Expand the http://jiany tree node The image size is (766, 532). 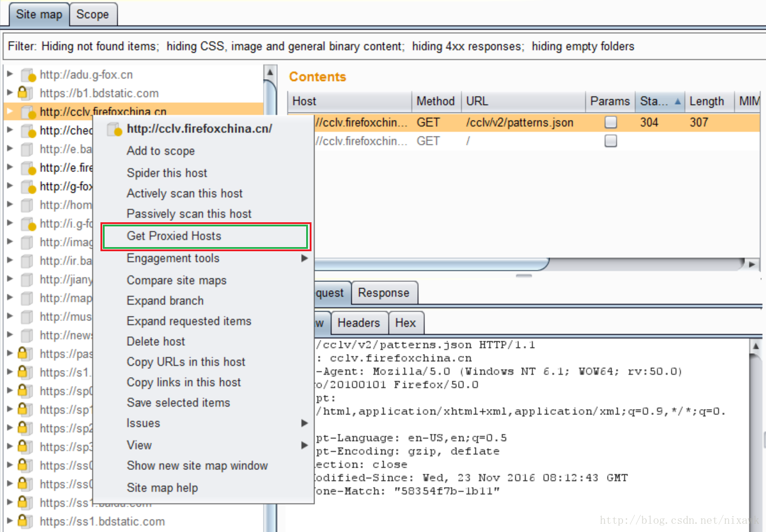pyautogui.click(x=9, y=279)
